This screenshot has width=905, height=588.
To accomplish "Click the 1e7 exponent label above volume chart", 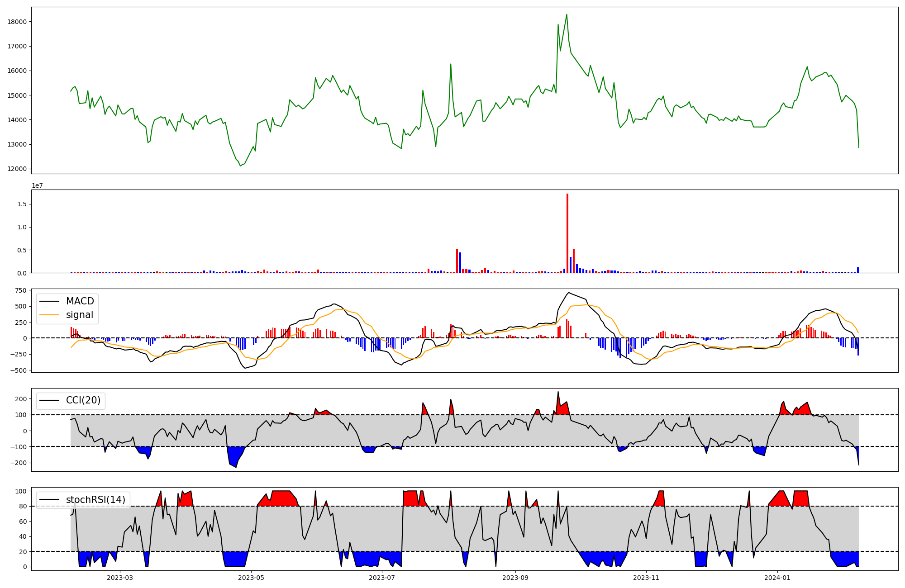I will click(x=37, y=185).
